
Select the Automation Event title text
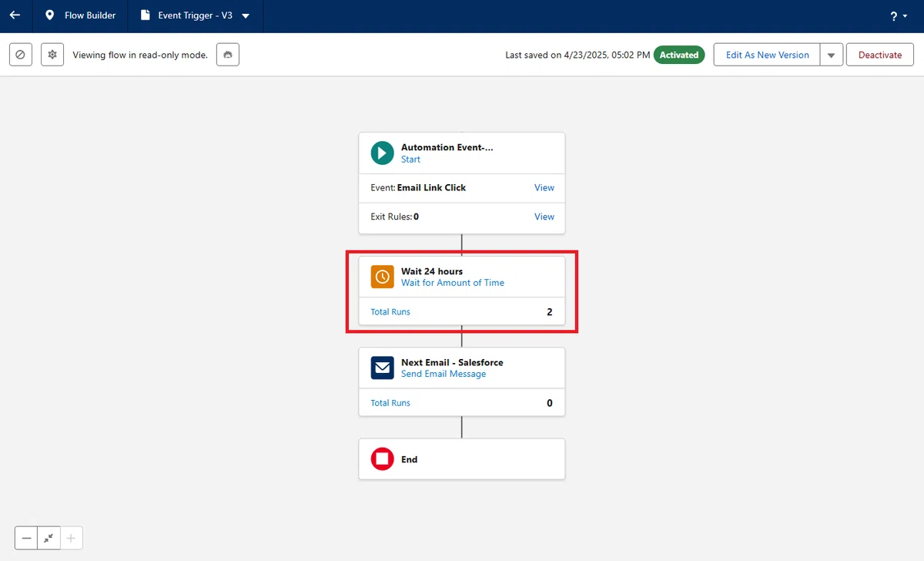(x=447, y=147)
